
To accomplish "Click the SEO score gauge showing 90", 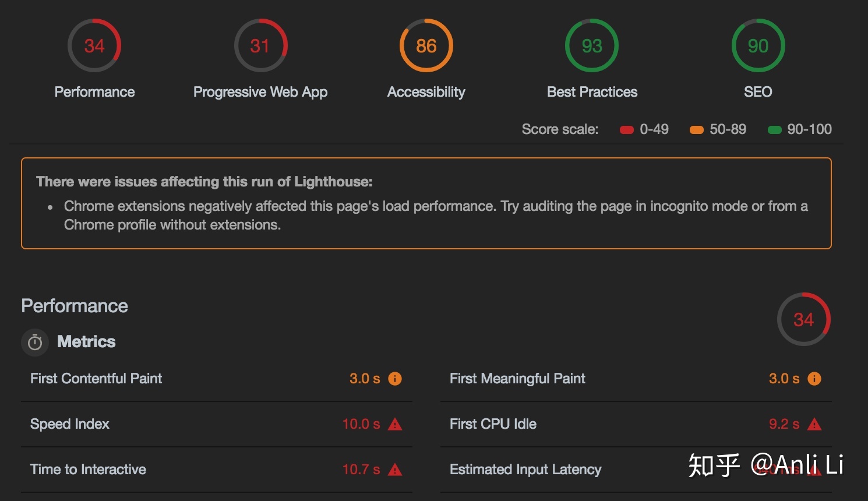I will (x=758, y=45).
